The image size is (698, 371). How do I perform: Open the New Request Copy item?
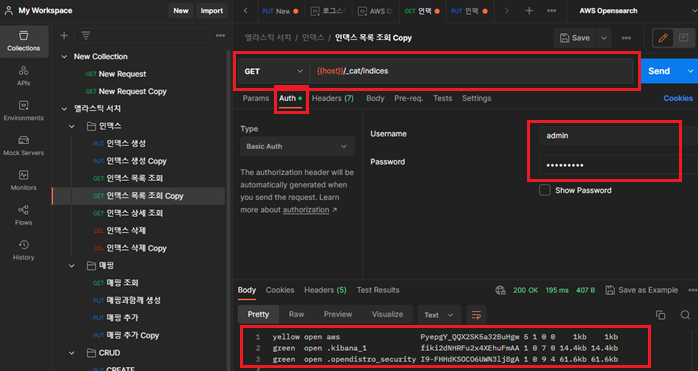pos(138,91)
